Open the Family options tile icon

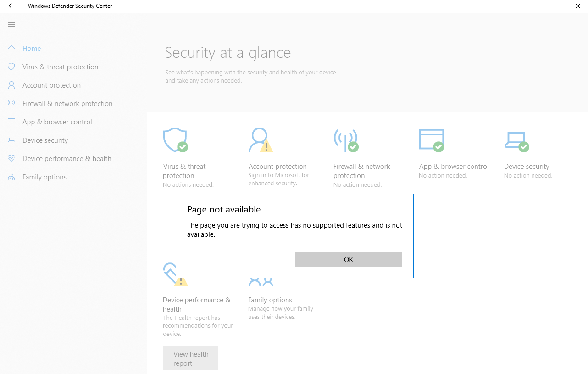tap(261, 282)
